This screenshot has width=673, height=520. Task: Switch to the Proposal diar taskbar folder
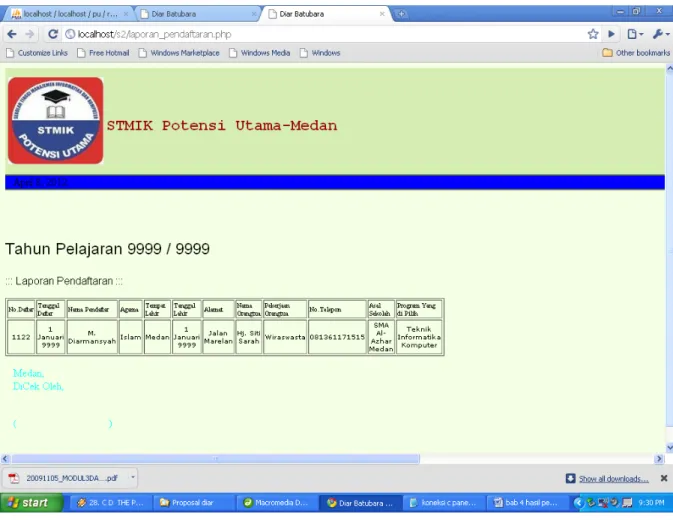(x=192, y=503)
